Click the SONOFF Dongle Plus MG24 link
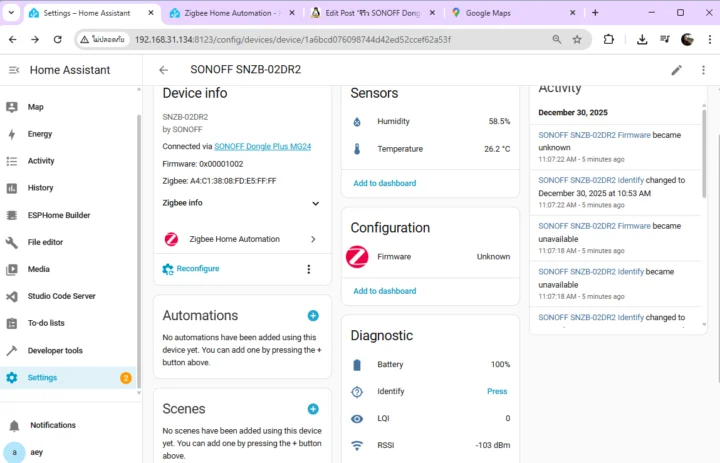Viewport: 720px width, 463px height. point(262,146)
